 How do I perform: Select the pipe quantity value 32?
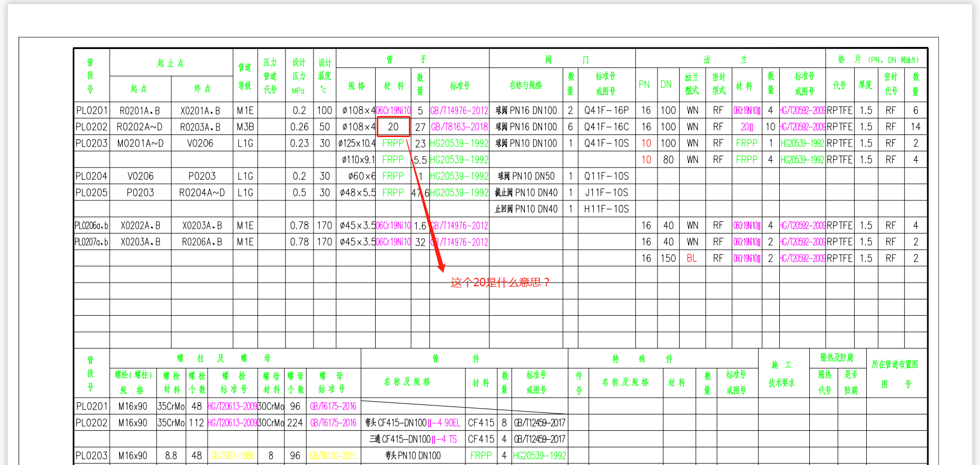coord(420,242)
